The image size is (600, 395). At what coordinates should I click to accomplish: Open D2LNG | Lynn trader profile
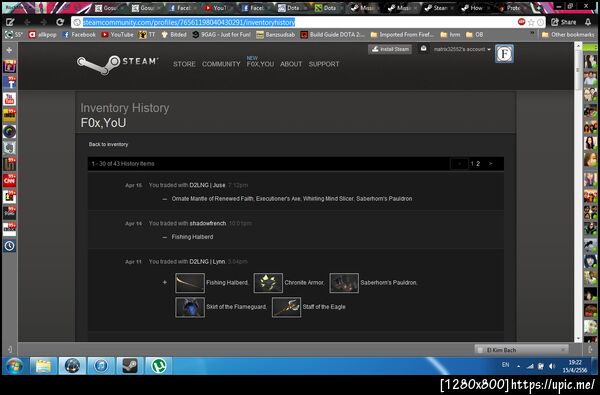point(207,261)
